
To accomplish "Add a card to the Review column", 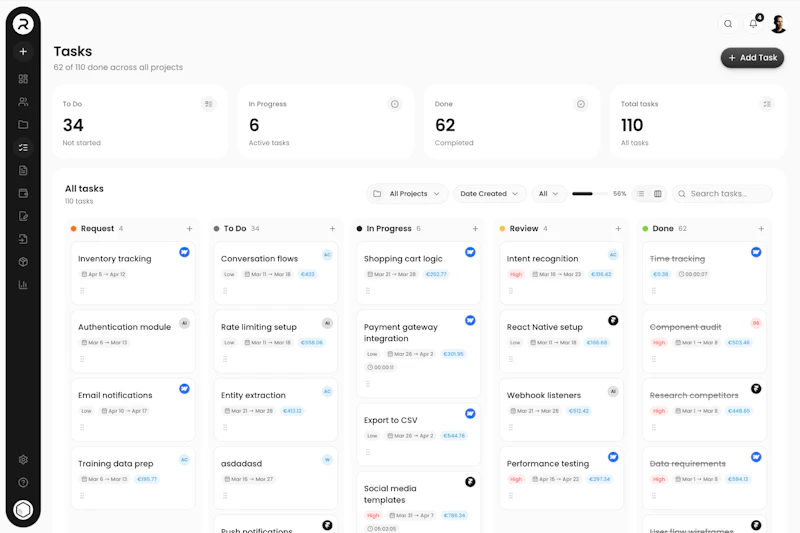I will click(x=618, y=229).
